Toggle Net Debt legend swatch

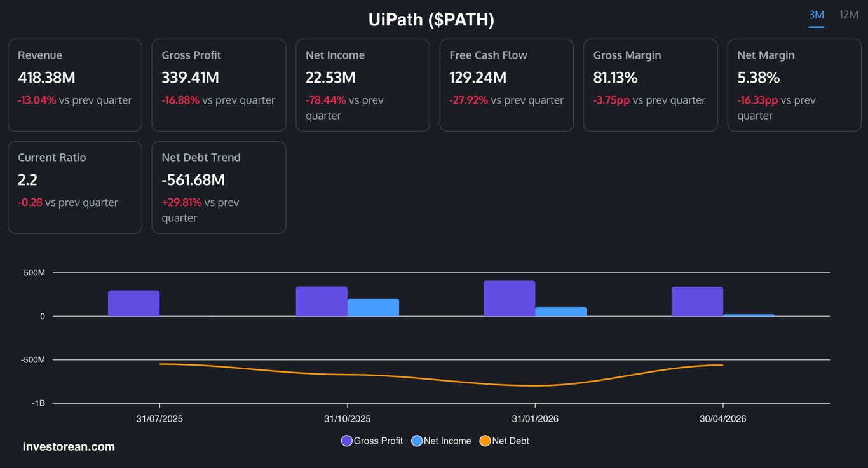pyautogui.click(x=485, y=441)
